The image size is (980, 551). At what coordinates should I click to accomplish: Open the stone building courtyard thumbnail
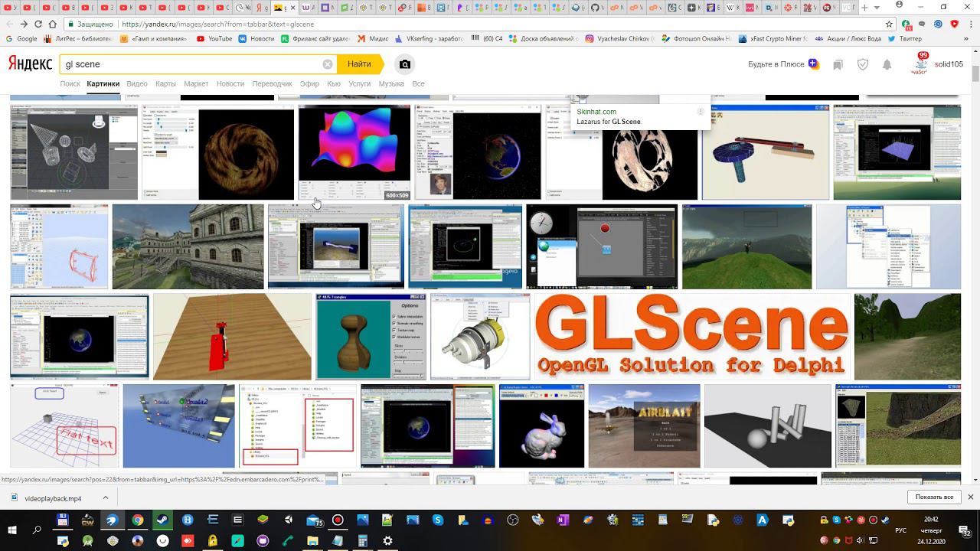[188, 246]
